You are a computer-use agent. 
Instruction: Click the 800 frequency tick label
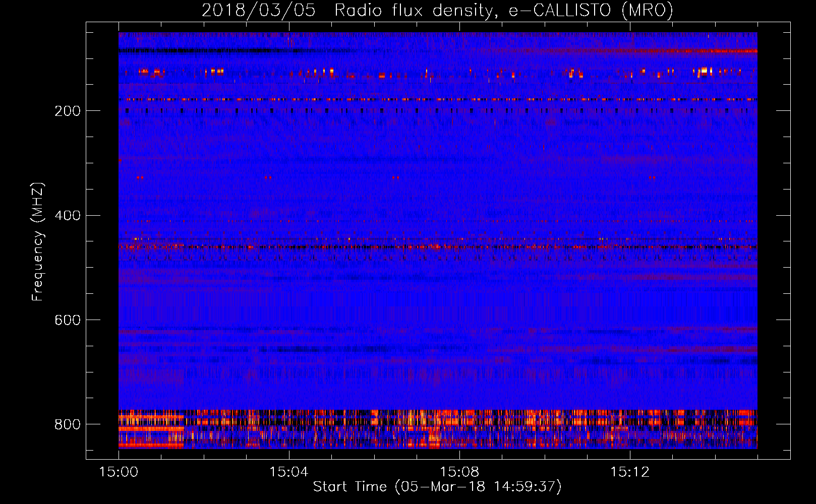pyautogui.click(x=68, y=425)
